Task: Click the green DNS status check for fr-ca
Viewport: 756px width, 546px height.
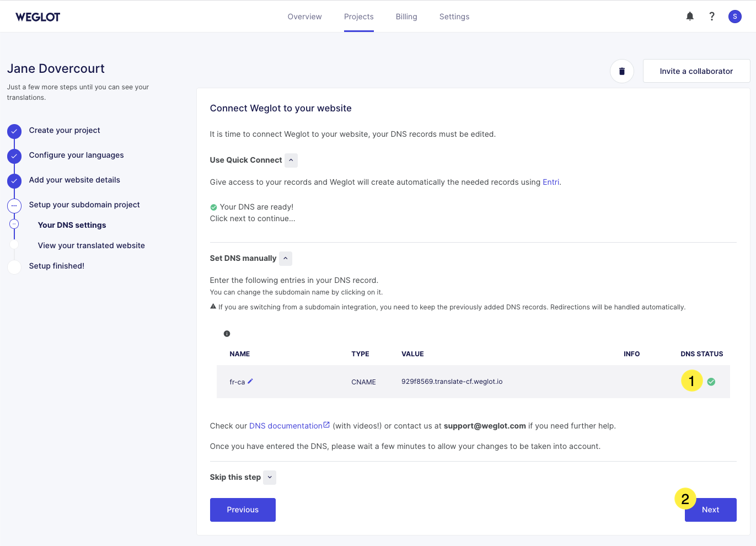Action: [711, 382]
